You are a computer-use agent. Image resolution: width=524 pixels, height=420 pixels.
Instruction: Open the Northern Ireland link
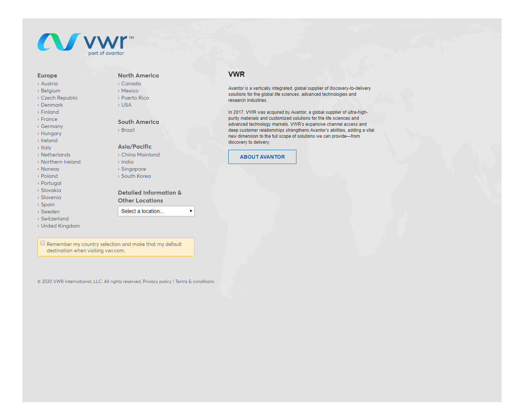coord(61,162)
